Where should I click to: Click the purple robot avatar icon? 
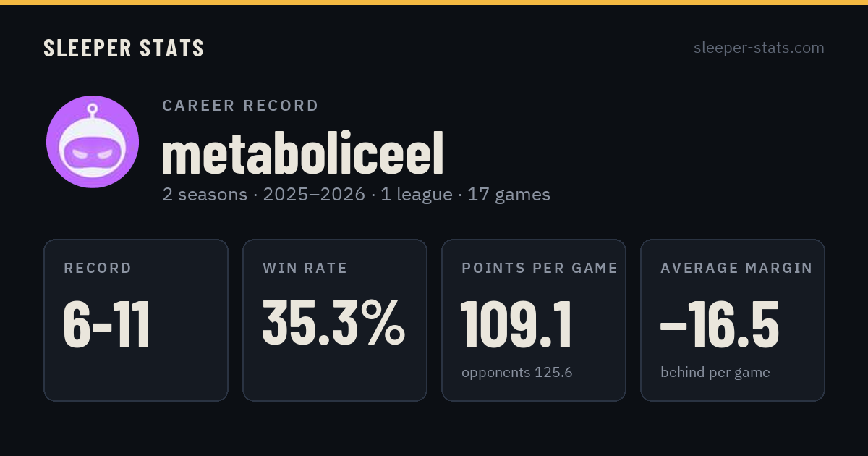[93, 142]
